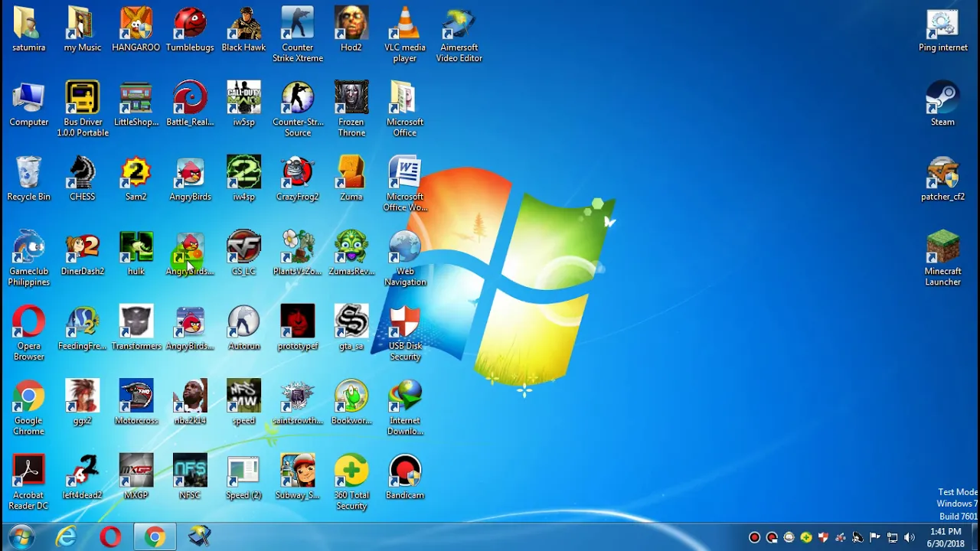Image resolution: width=980 pixels, height=551 pixels.
Task: Open the LittleShop game shortcut
Action: pyautogui.click(x=136, y=104)
